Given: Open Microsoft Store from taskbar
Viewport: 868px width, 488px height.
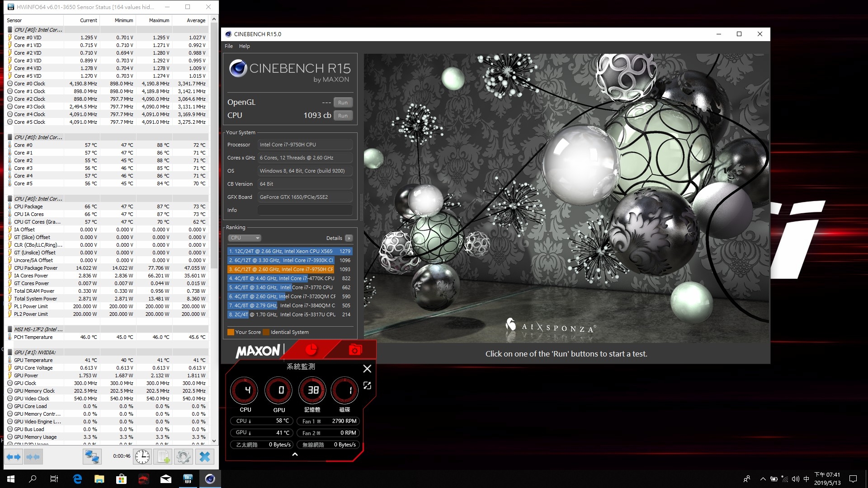Looking at the screenshot, I should pos(122,479).
